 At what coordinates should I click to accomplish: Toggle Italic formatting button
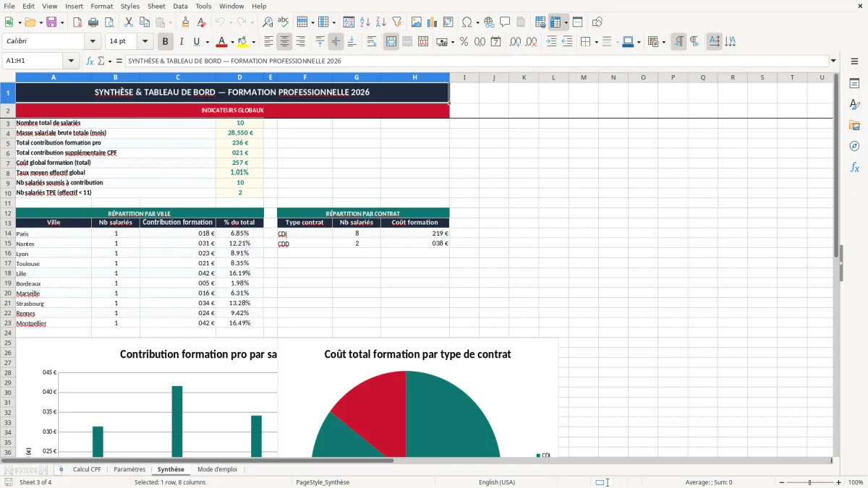pos(181,42)
